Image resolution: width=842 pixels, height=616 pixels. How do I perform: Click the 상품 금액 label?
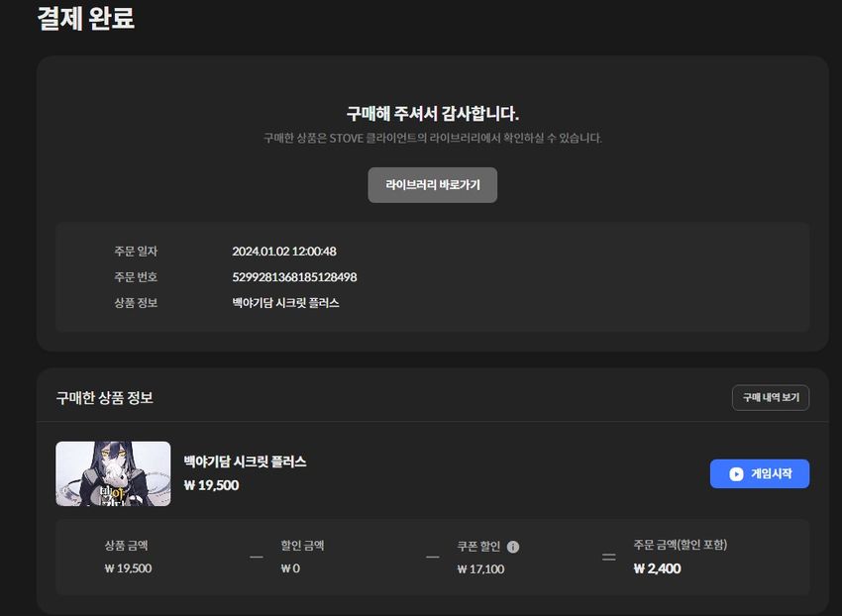tap(126, 546)
